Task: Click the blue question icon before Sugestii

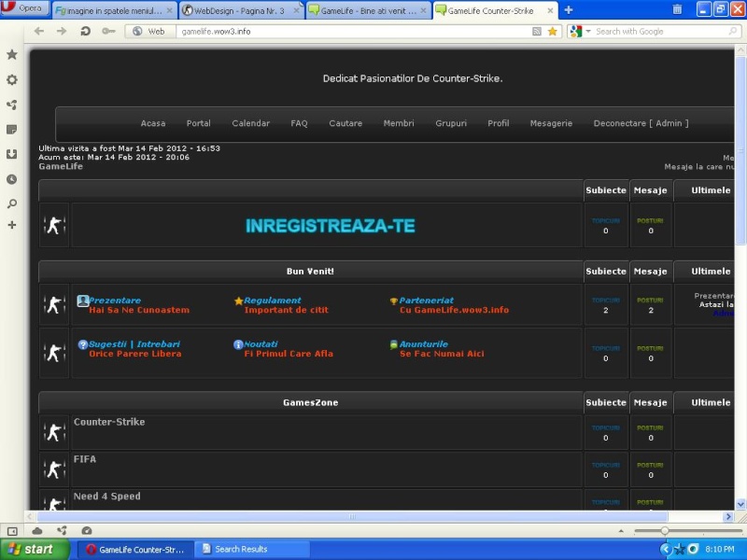Action: [x=83, y=344]
